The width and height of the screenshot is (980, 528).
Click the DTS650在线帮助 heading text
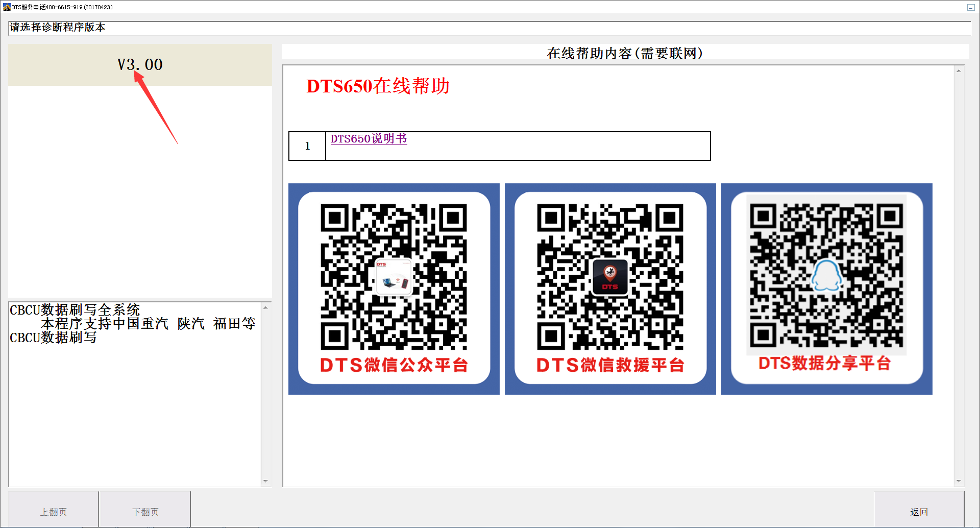(378, 86)
